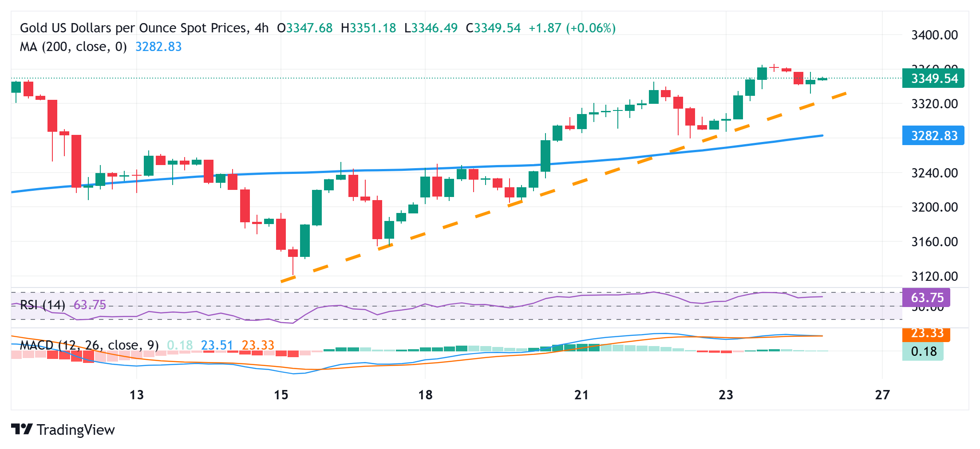Select the Gold Spot Prices chart title
This screenshot has height=449, width=980.
click(144, 28)
